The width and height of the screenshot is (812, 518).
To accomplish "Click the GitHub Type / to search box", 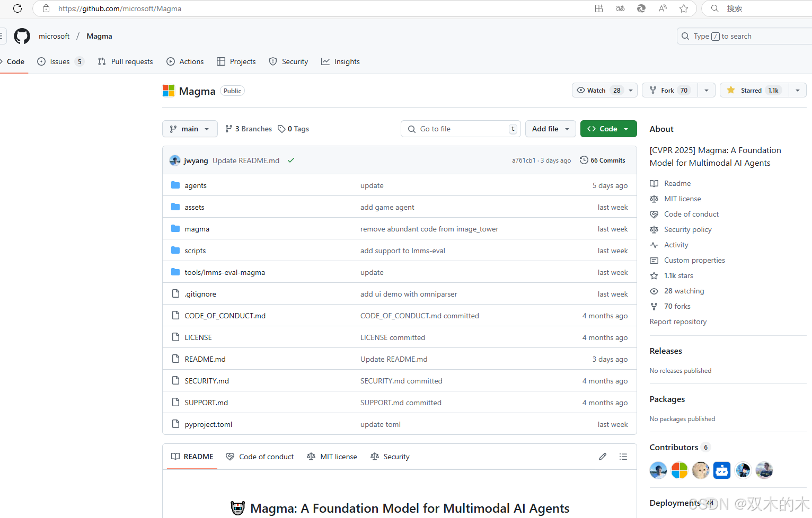I will tap(744, 36).
